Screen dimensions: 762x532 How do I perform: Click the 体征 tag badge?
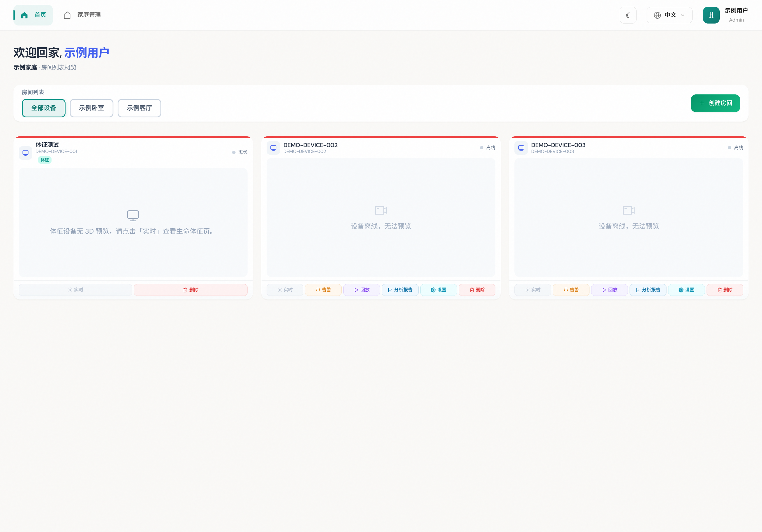coord(45,160)
